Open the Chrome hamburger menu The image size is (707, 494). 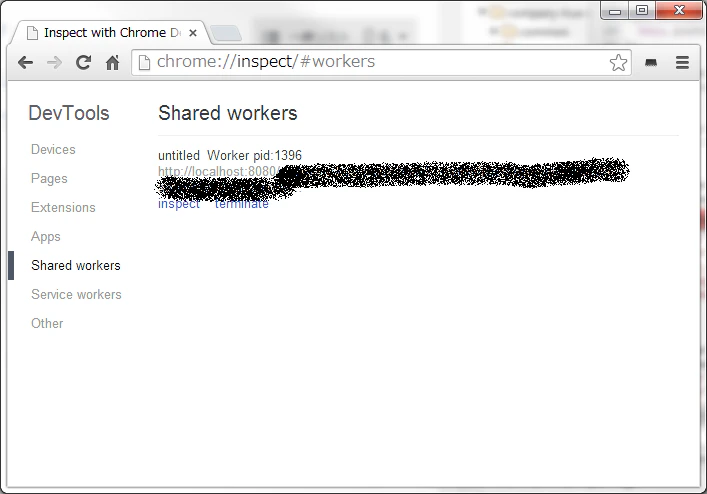click(682, 62)
